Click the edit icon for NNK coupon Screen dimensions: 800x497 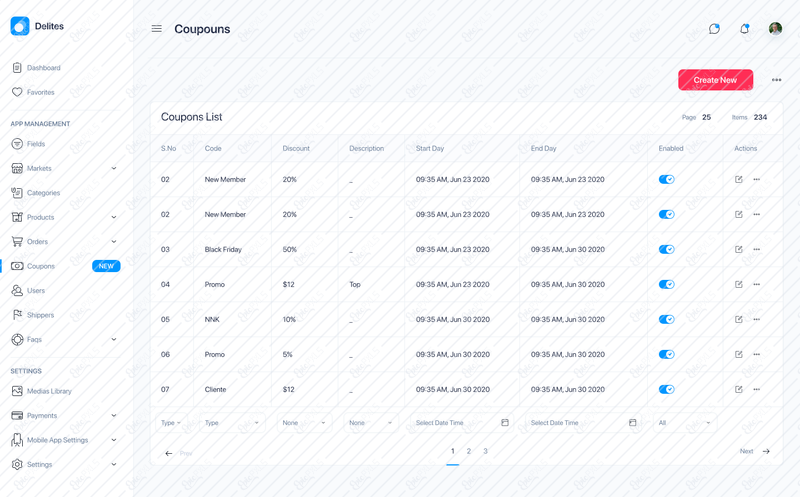click(x=738, y=319)
